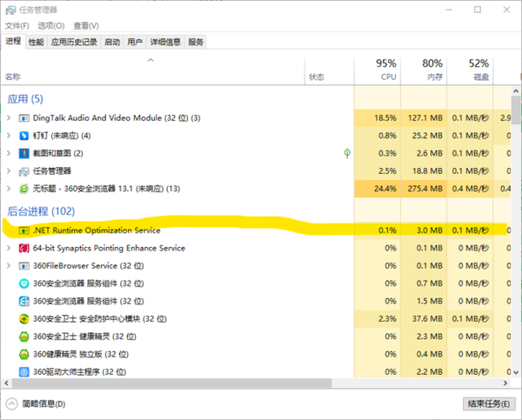Click the 18.5% CPU cell
Viewport: 522px width, 420px height.
coord(378,117)
